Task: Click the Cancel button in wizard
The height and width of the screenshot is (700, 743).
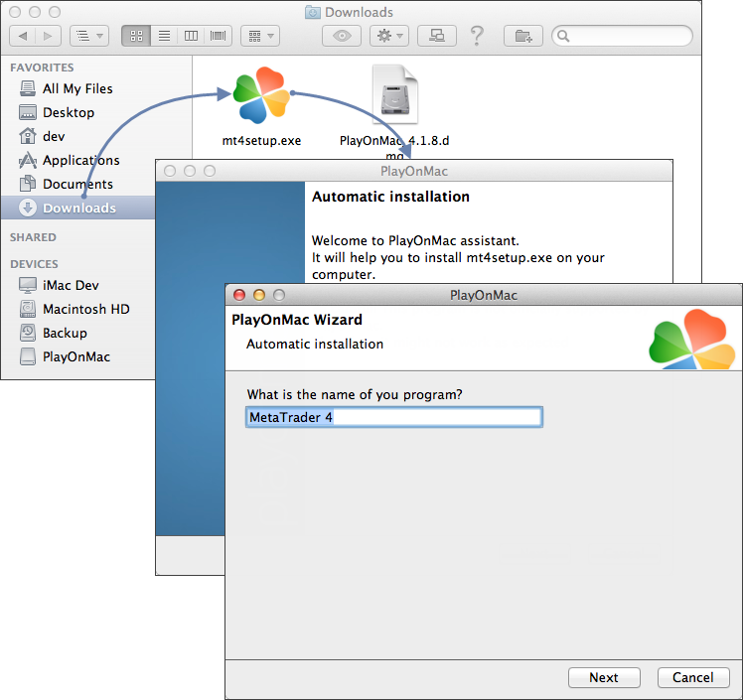Action: pyautogui.click(x=692, y=677)
